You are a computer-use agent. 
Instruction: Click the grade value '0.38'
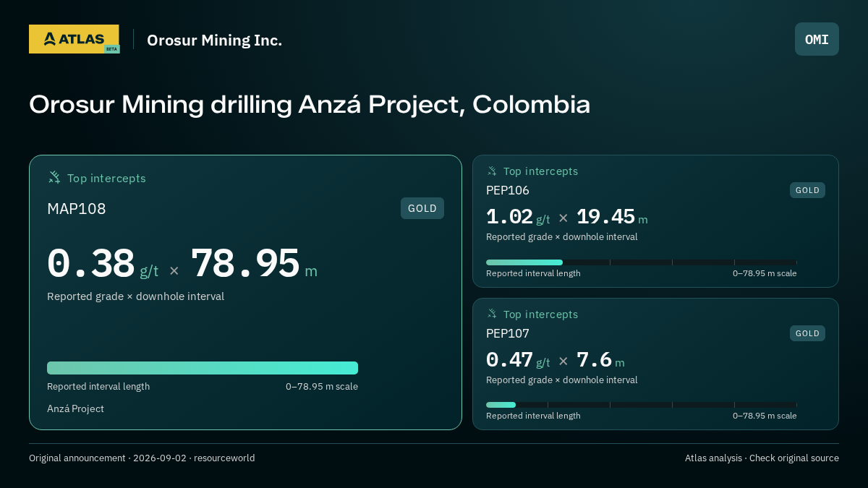coord(91,264)
